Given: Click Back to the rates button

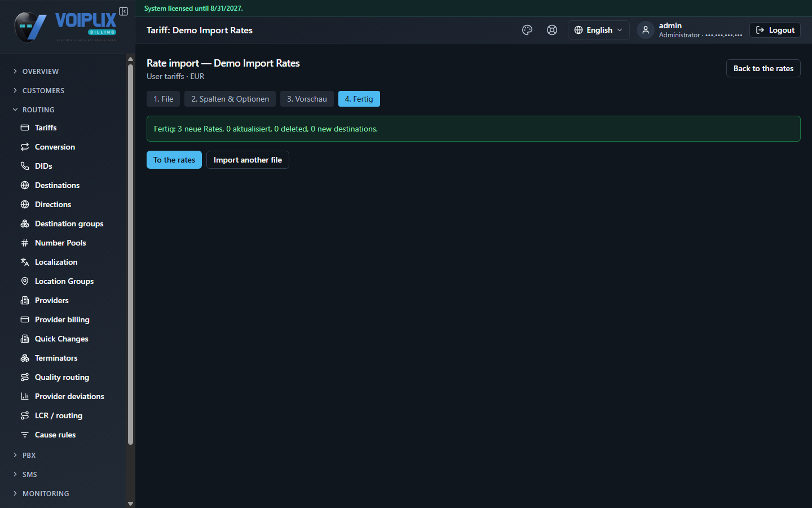Looking at the screenshot, I should [x=764, y=68].
